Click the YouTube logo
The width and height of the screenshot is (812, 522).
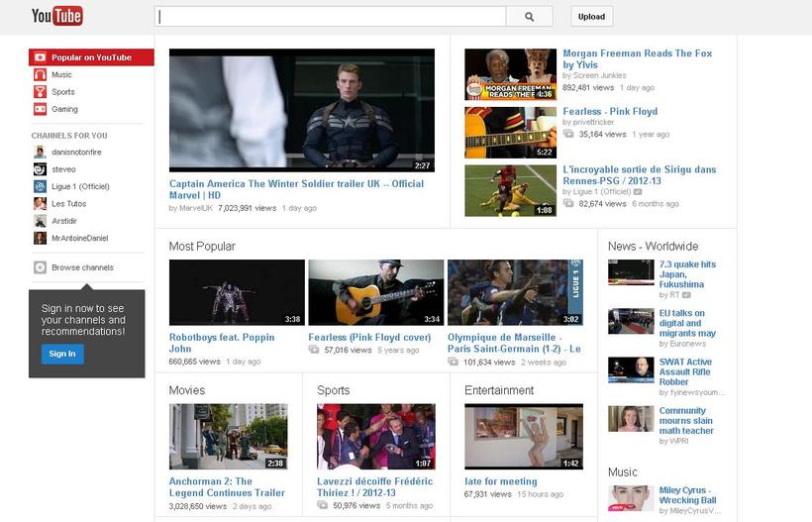(x=57, y=16)
